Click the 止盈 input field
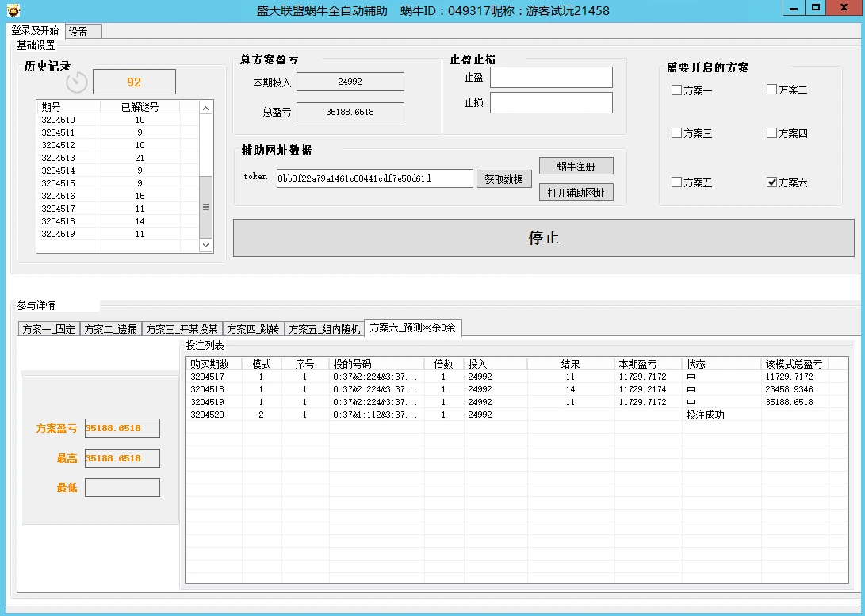The image size is (865, 616). [x=551, y=77]
